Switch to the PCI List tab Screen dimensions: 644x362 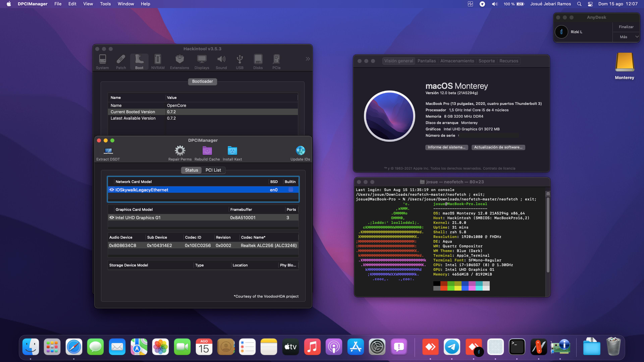tap(213, 170)
